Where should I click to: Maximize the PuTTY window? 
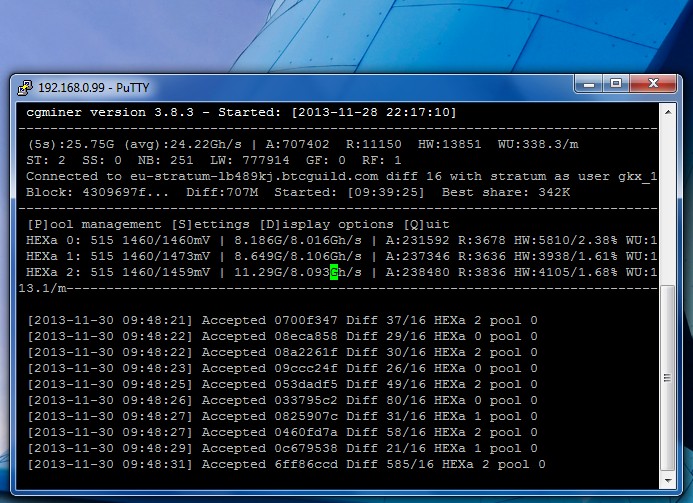pyautogui.click(x=616, y=84)
